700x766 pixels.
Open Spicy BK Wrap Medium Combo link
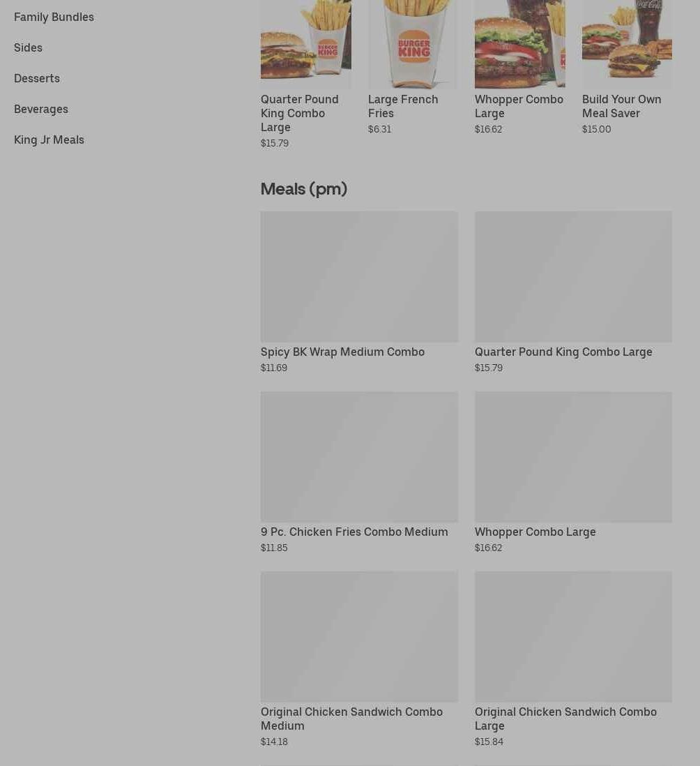[342, 352]
